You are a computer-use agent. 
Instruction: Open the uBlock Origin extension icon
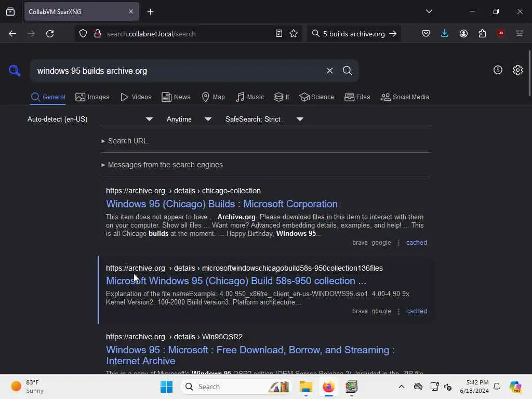[x=500, y=33]
